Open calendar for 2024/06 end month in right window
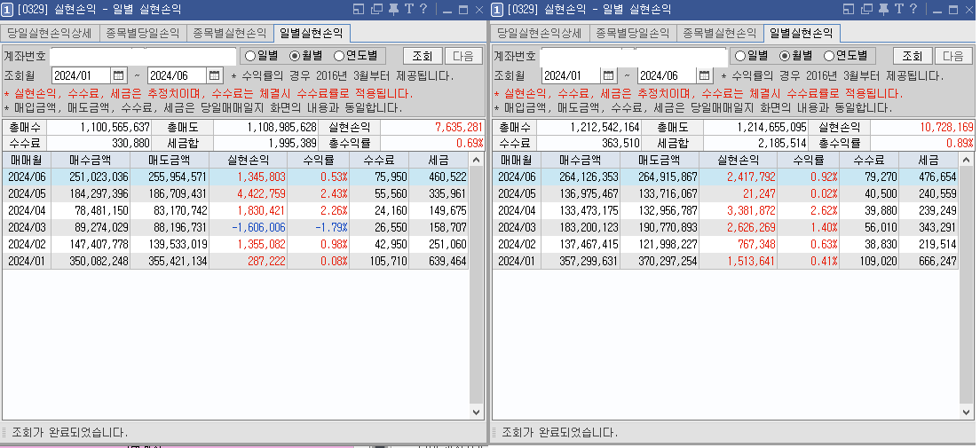The width and height of the screenshot is (980, 448). [705, 75]
